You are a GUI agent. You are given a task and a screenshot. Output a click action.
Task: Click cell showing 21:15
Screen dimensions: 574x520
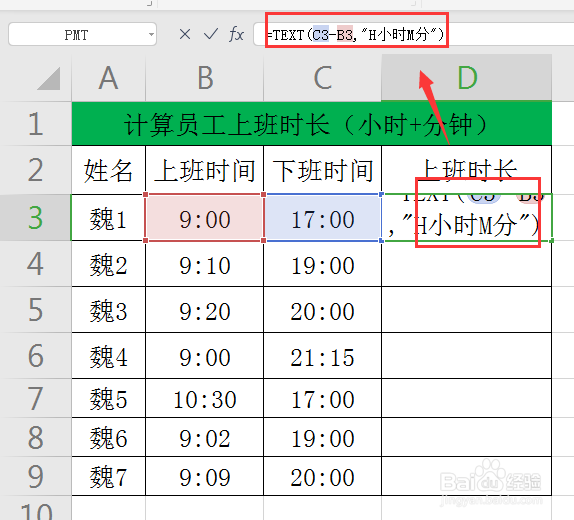pyautogui.click(x=322, y=356)
